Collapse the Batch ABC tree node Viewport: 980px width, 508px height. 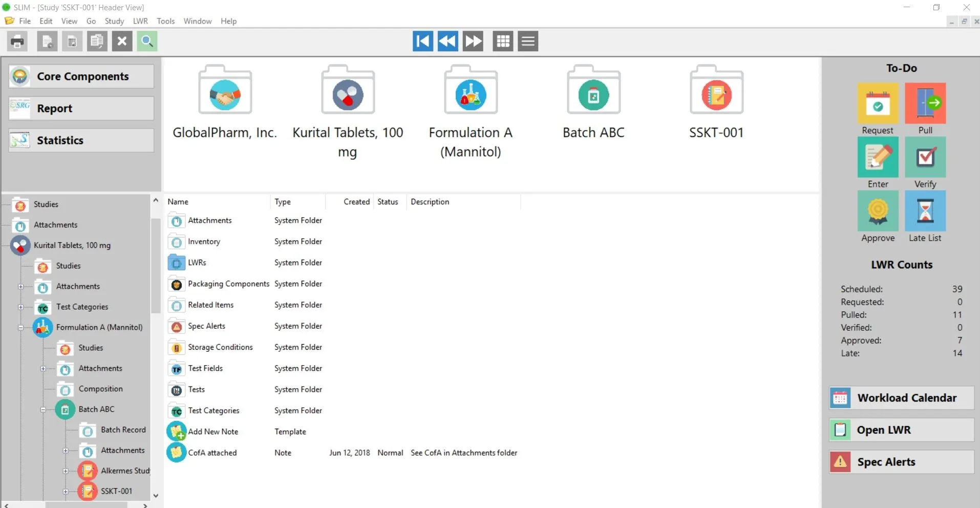pyautogui.click(x=43, y=410)
